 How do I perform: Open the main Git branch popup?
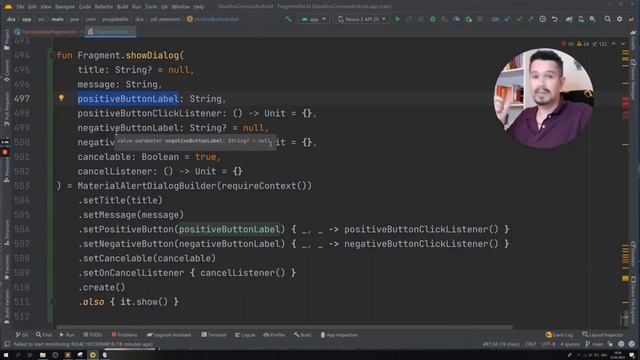coord(594,344)
